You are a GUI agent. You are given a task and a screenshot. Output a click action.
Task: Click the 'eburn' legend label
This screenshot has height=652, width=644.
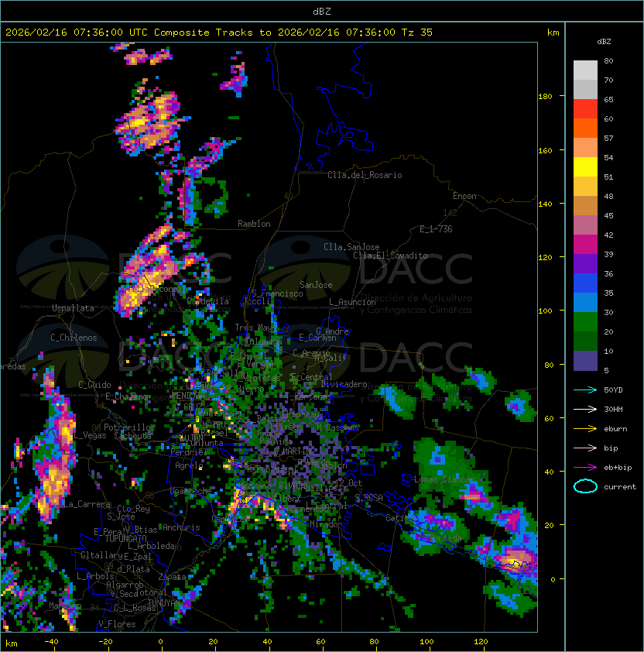615,429
